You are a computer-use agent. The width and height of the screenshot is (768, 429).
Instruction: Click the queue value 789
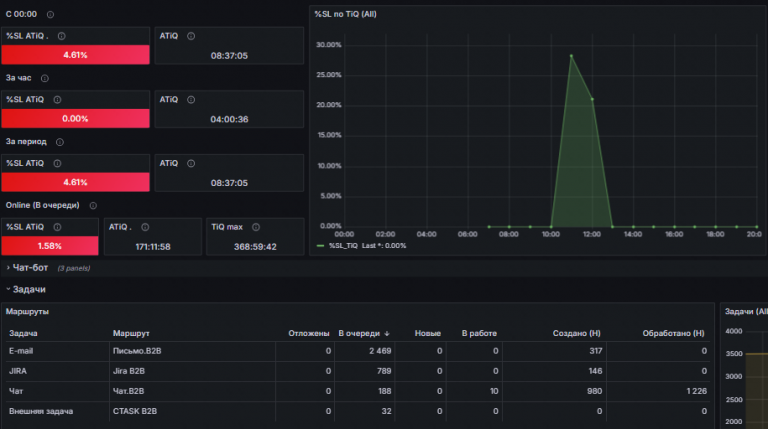pyautogui.click(x=384, y=371)
